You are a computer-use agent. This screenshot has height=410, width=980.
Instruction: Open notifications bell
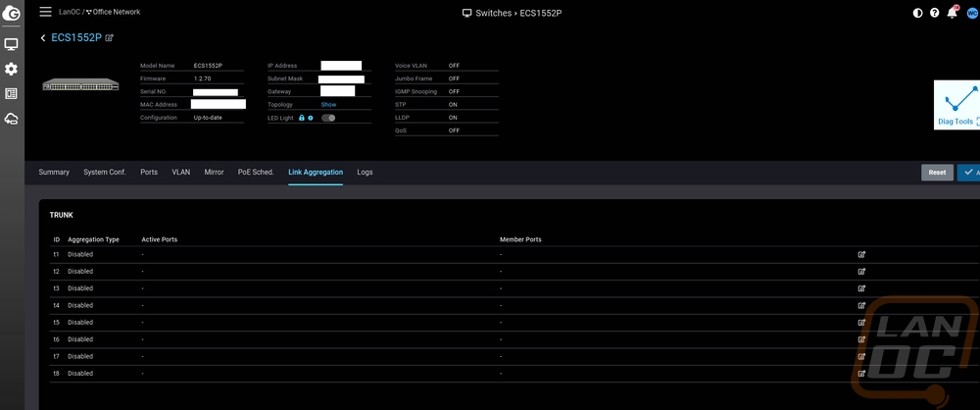coord(951,13)
